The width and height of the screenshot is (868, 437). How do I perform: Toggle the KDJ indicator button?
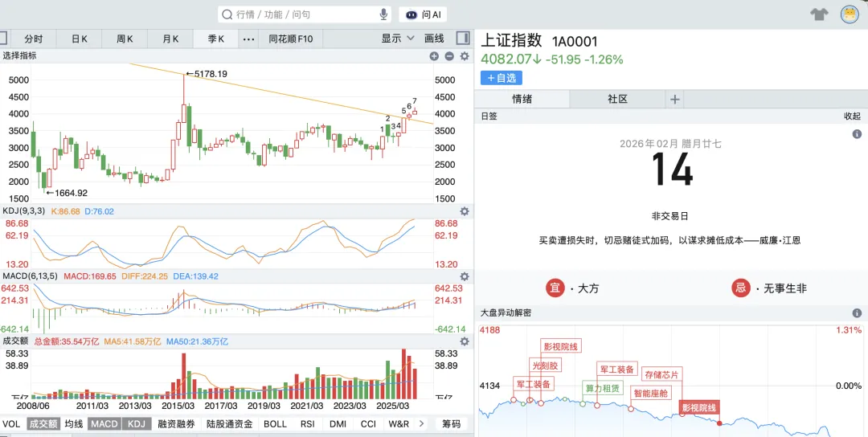click(136, 423)
